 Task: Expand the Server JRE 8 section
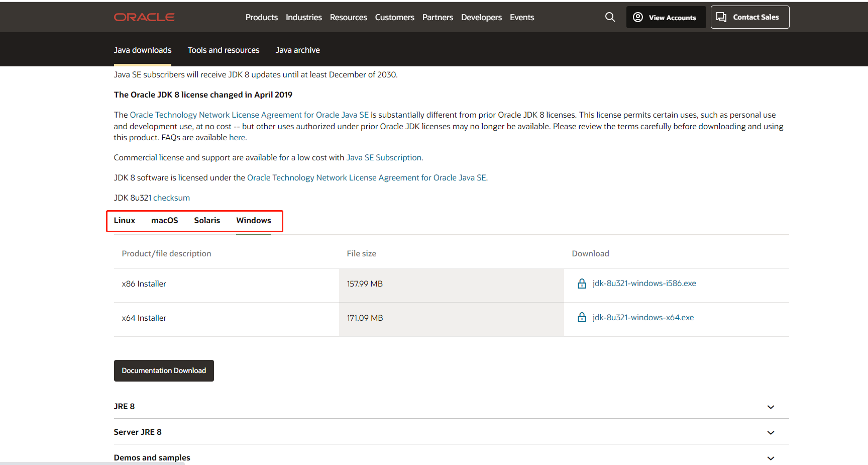point(771,432)
